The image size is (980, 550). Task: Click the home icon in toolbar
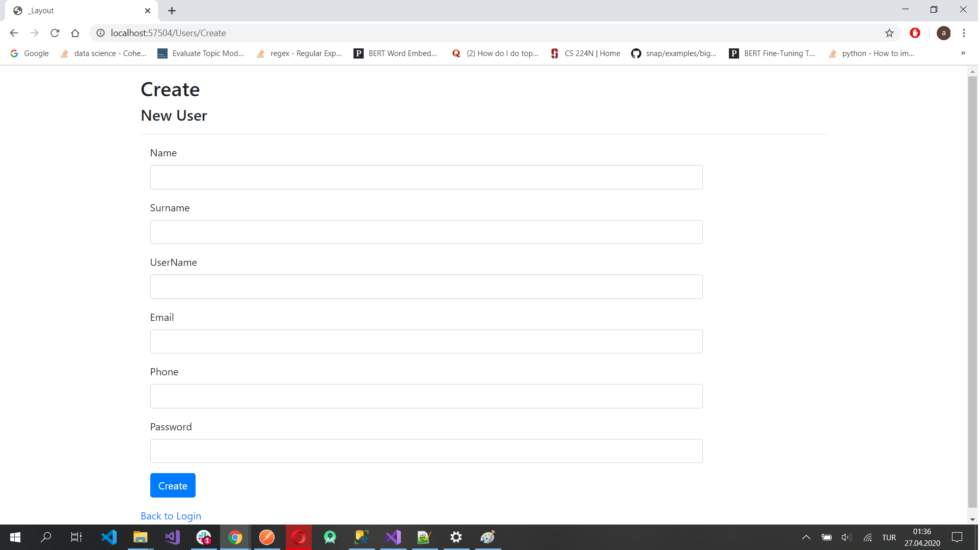75,33
